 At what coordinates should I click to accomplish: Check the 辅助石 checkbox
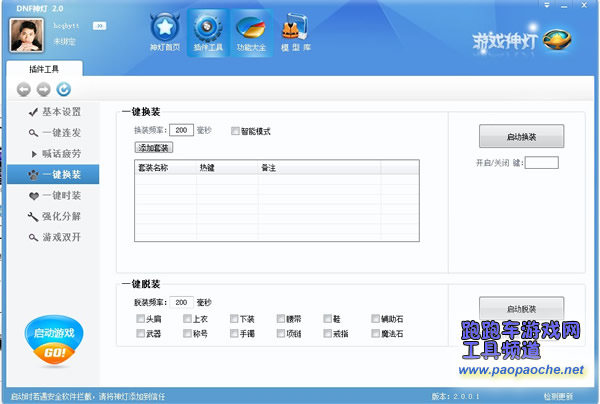click(x=375, y=318)
